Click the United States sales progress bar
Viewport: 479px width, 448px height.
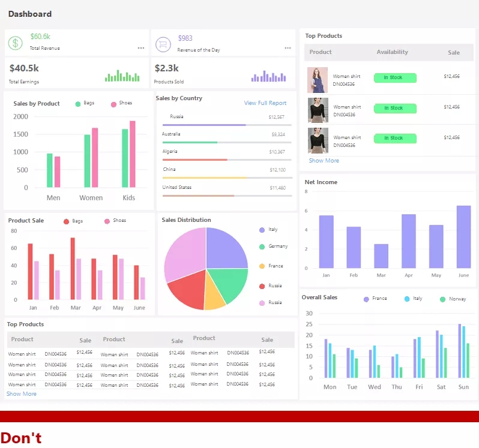[x=227, y=196]
